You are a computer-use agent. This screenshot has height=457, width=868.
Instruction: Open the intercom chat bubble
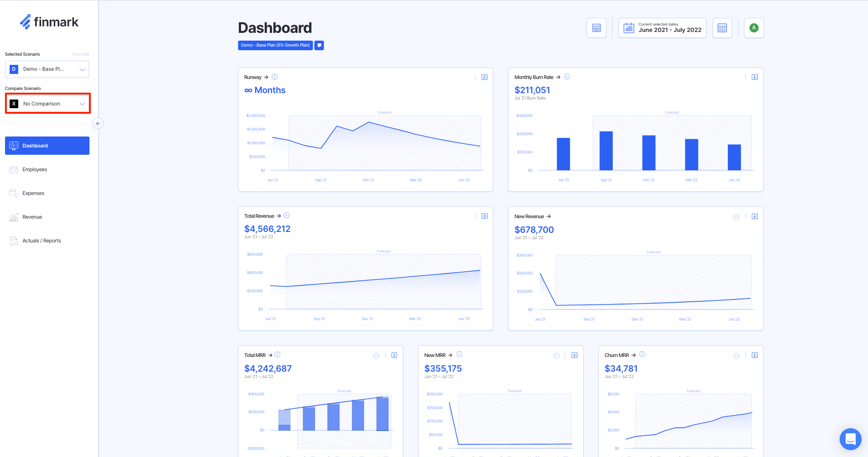pyautogui.click(x=850, y=439)
